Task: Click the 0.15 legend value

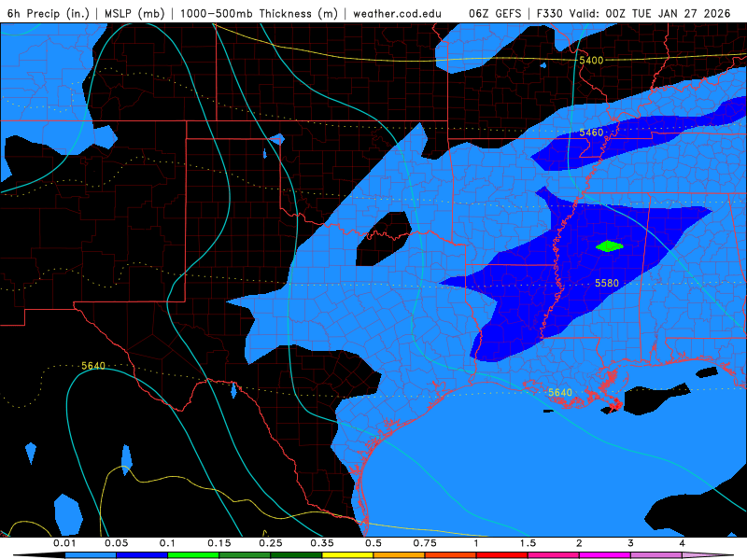Action: tap(219, 543)
